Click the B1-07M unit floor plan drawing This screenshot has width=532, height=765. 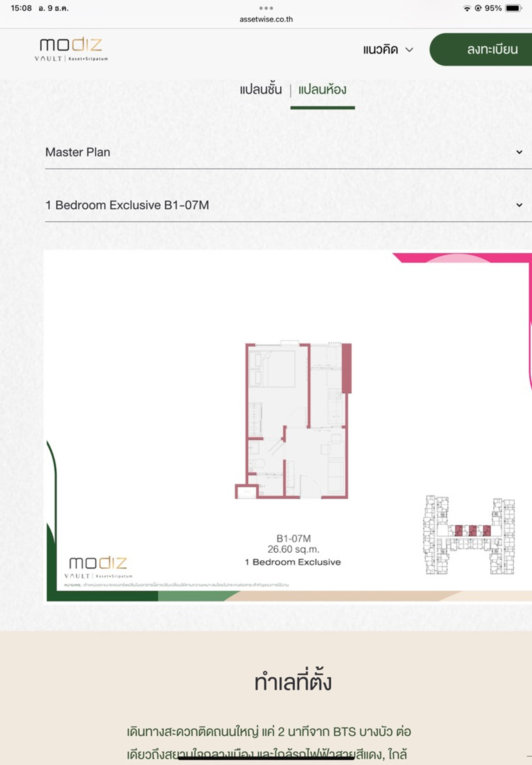[x=293, y=421]
